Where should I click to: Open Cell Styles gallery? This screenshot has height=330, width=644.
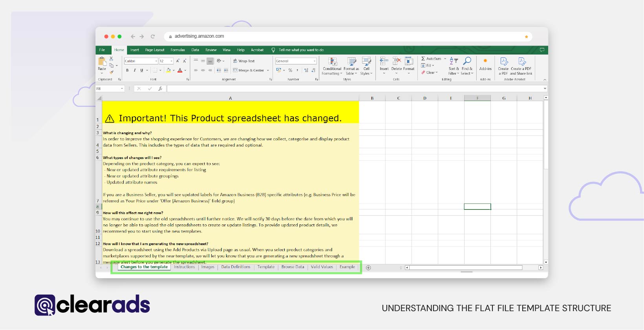tap(366, 66)
